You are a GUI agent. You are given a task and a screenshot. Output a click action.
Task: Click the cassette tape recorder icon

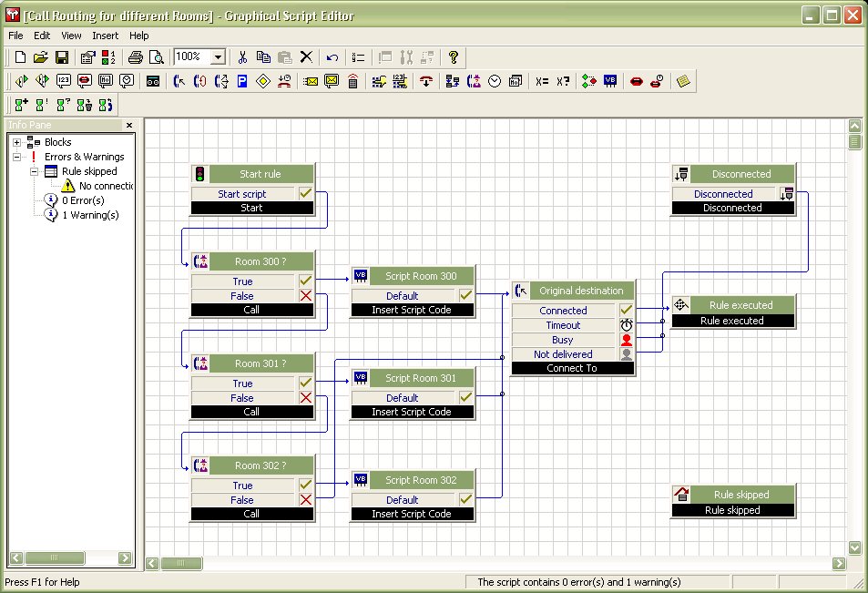tap(154, 81)
